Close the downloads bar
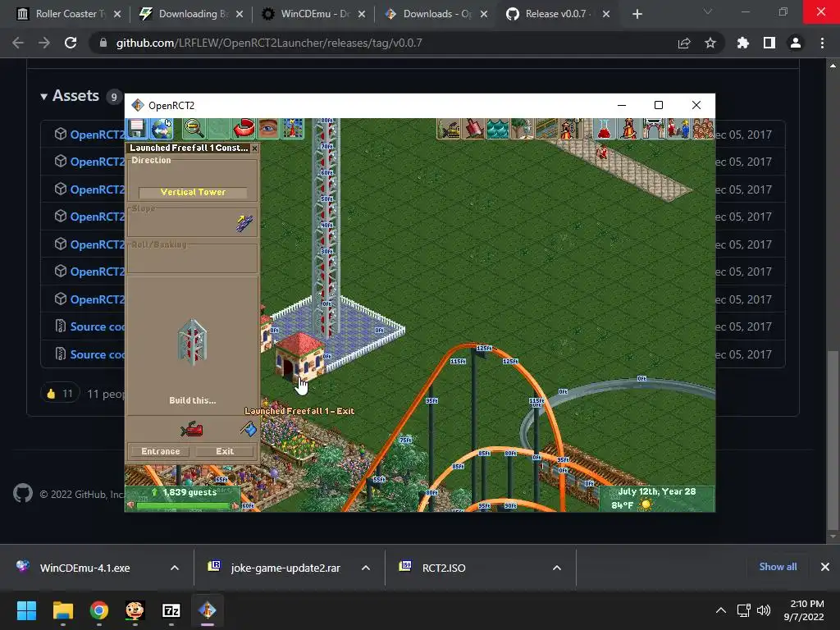This screenshot has width=840, height=630. tap(825, 567)
